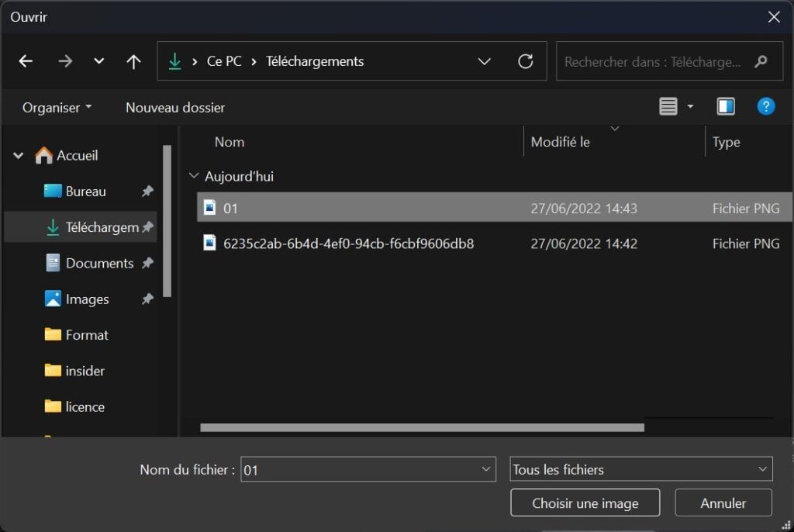
Task: Go back with the left arrow
Action: [26, 61]
